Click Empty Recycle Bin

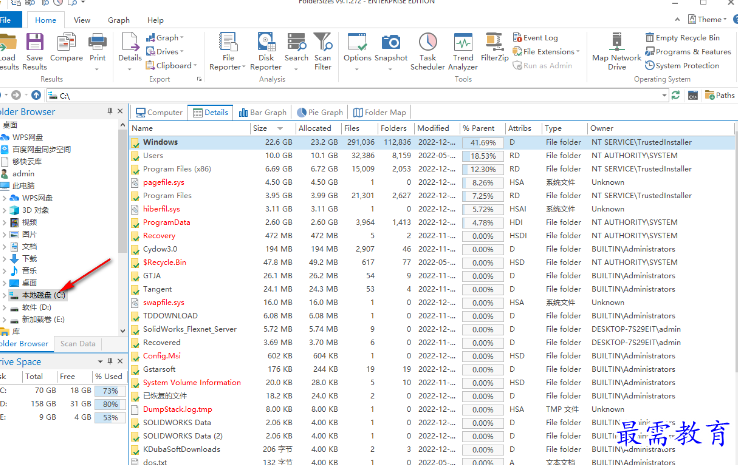682,38
